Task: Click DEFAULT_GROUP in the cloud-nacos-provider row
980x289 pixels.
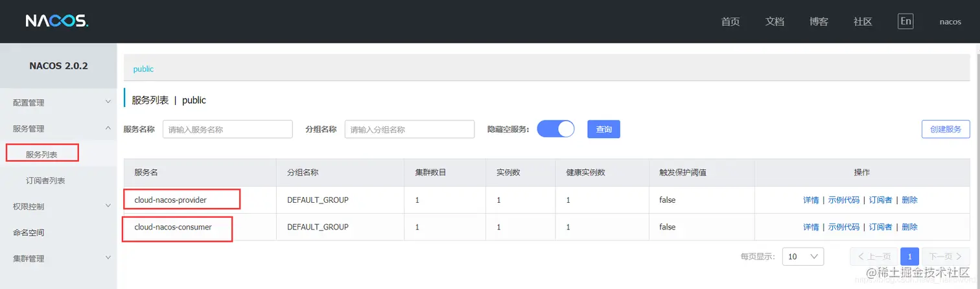Action: (318, 200)
